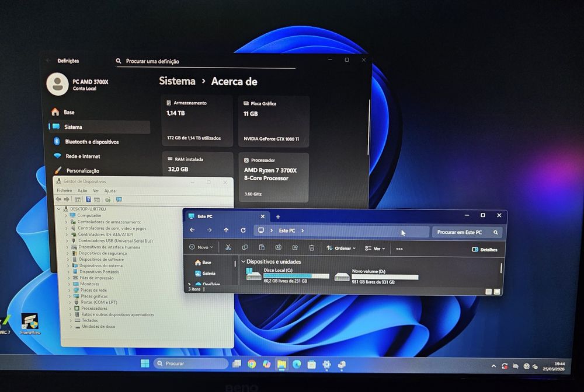Click Sistema breadcrumb in Settings header
This screenshot has width=584, height=392.
(x=178, y=80)
